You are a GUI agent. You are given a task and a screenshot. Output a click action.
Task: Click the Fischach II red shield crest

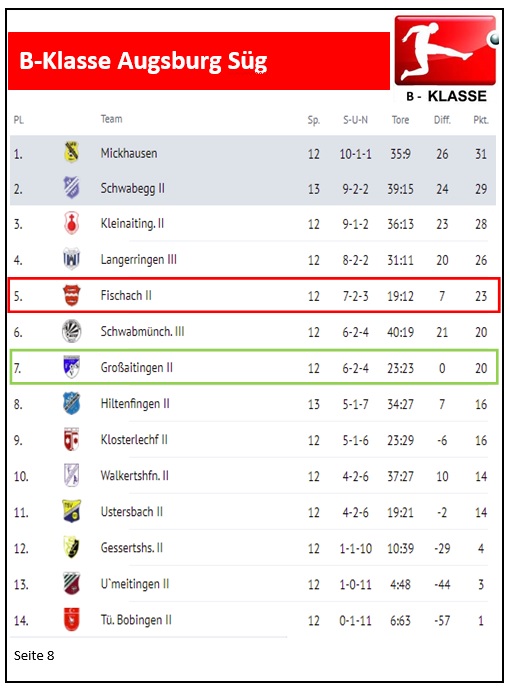(x=71, y=295)
